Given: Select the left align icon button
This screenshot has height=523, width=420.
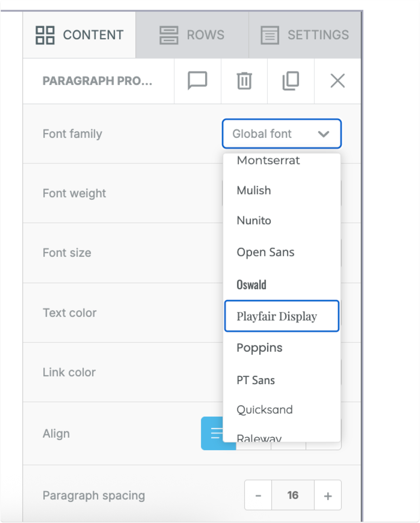Looking at the screenshot, I should pos(212,433).
